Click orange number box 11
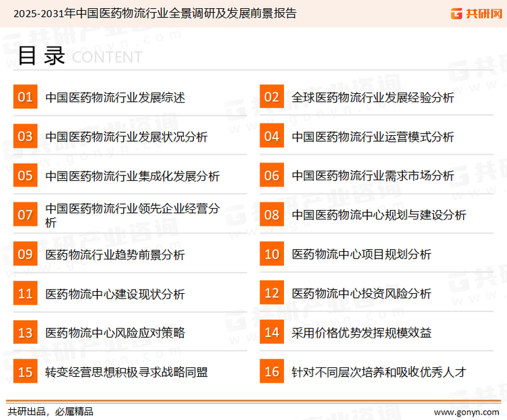This screenshot has height=420, width=507. point(25,293)
